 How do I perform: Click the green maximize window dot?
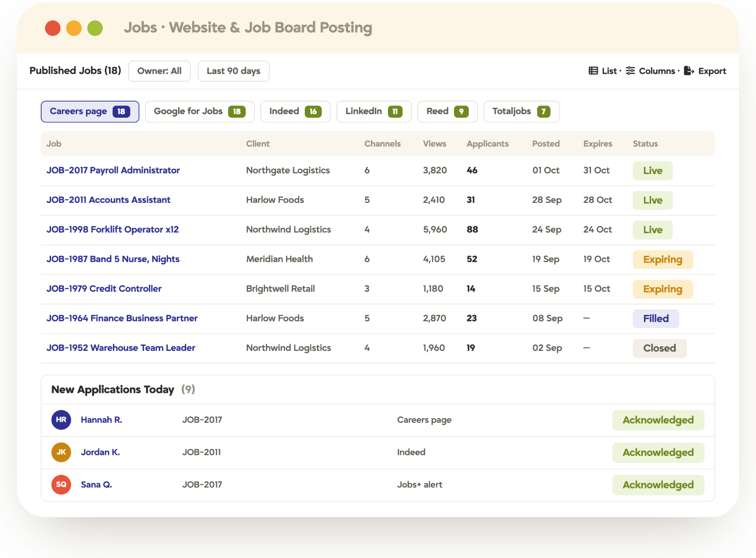pos(95,28)
